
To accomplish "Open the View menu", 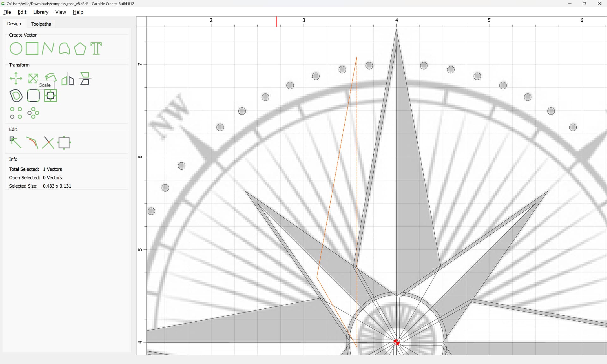I will point(60,12).
